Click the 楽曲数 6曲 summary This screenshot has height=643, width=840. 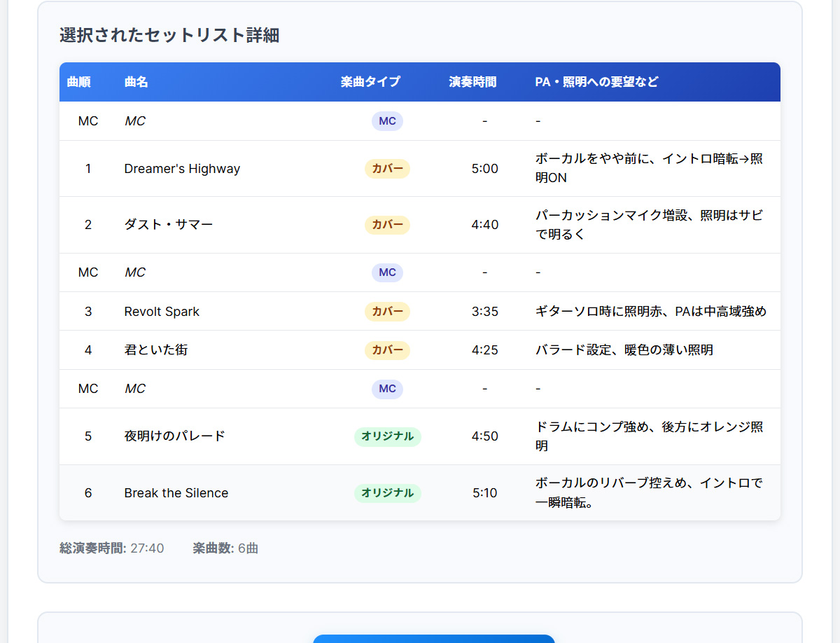(225, 548)
